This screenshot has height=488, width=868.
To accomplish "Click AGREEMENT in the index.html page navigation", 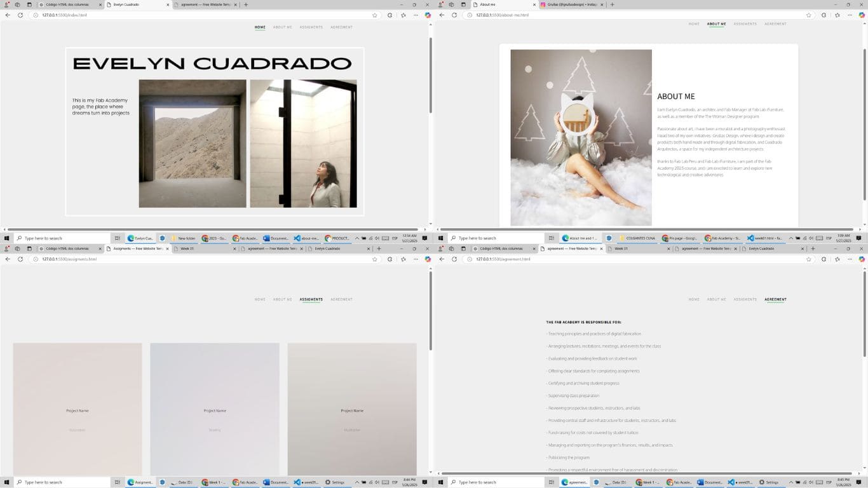I will coord(341,27).
